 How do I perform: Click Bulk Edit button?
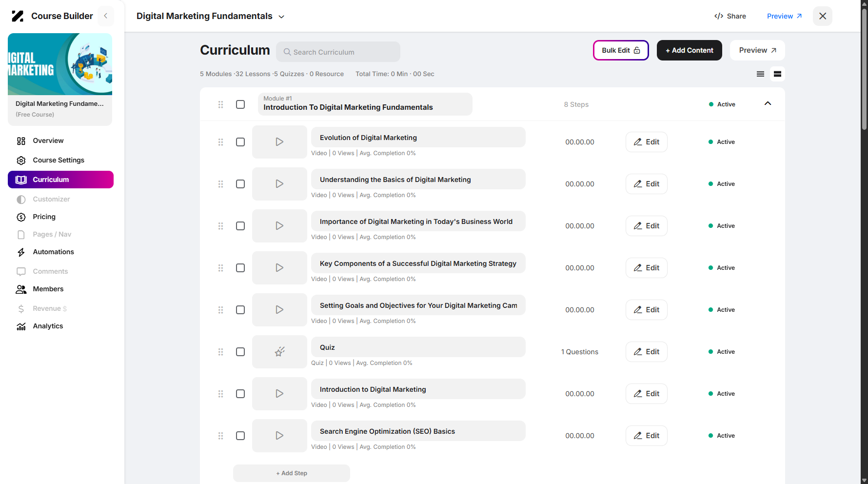pyautogui.click(x=621, y=50)
